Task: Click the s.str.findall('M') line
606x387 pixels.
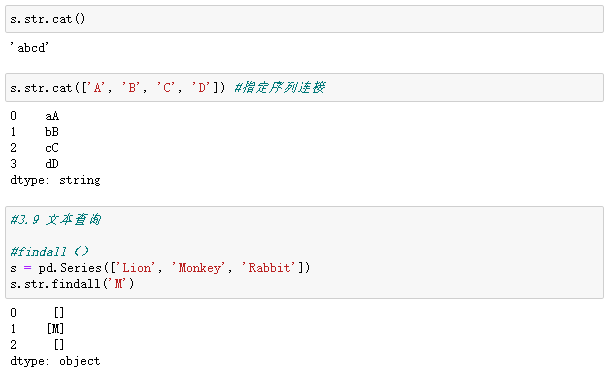Action: 72,284
